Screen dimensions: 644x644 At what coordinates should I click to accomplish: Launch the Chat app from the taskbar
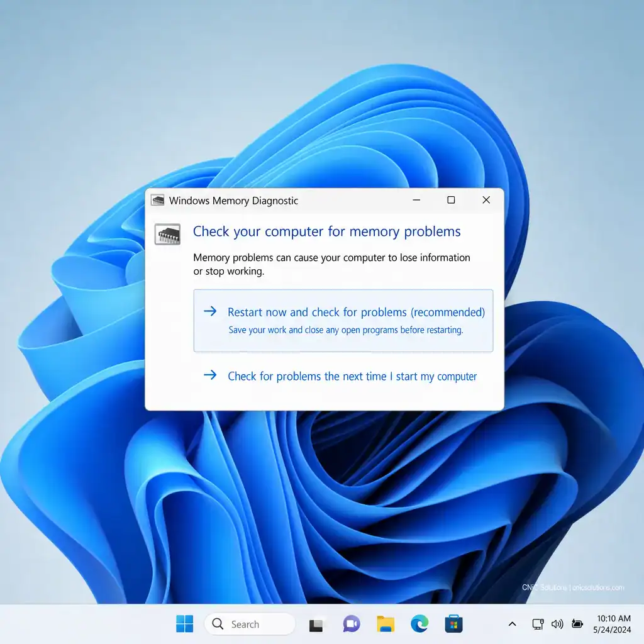click(351, 624)
